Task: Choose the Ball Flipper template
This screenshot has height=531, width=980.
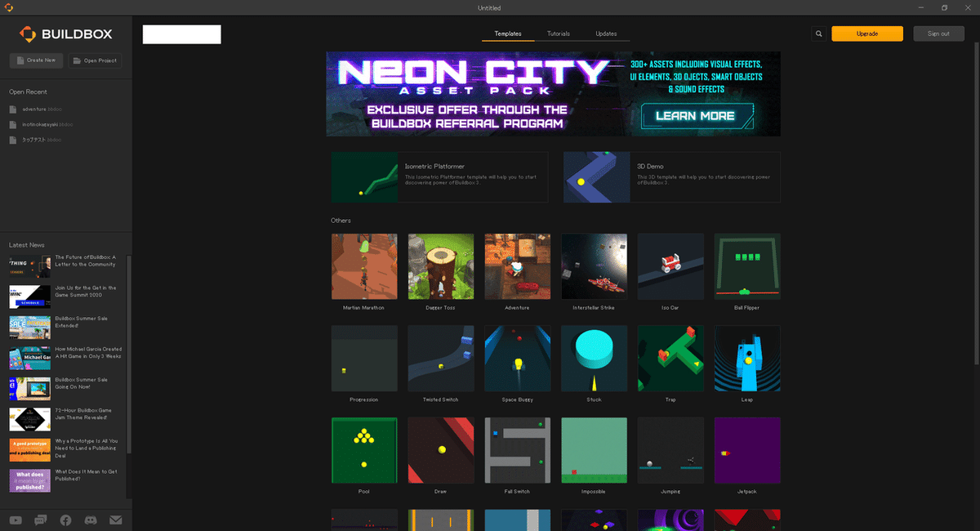Action: 747,267
